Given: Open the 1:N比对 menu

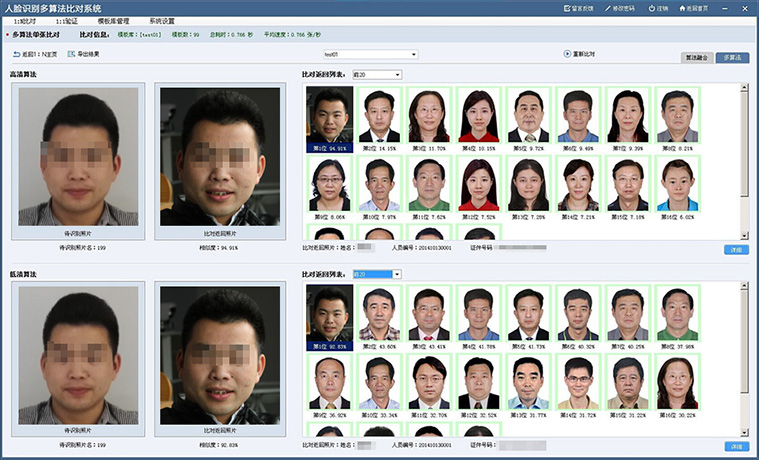Looking at the screenshot, I should (x=25, y=21).
